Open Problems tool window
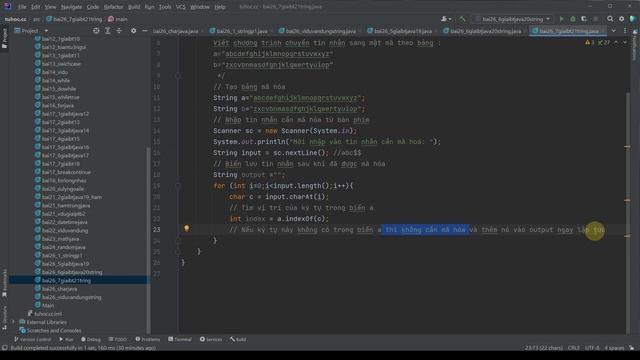Image resolution: width=640 pixels, height=360 pixels. (x=148, y=340)
